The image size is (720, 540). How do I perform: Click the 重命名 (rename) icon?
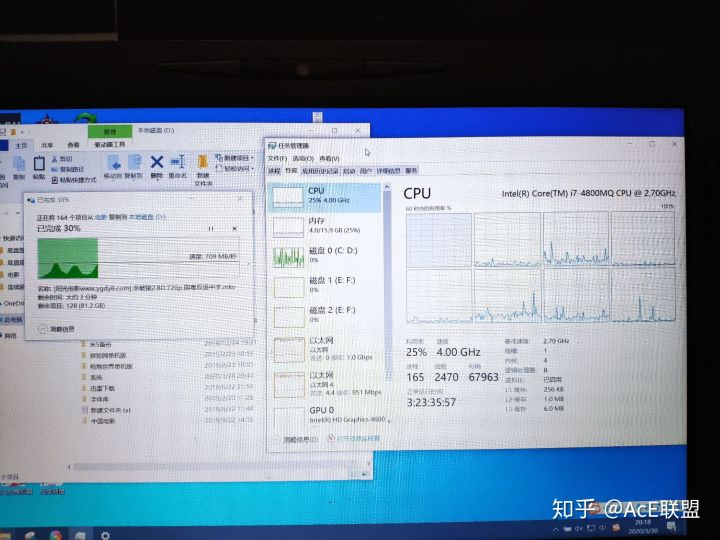point(177,167)
